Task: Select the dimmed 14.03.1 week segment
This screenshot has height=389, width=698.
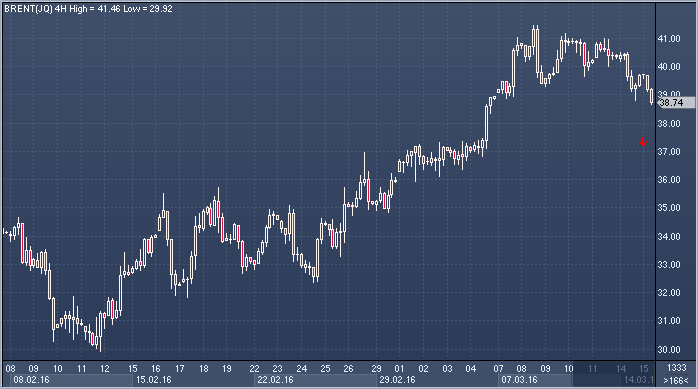Action: [x=637, y=380]
